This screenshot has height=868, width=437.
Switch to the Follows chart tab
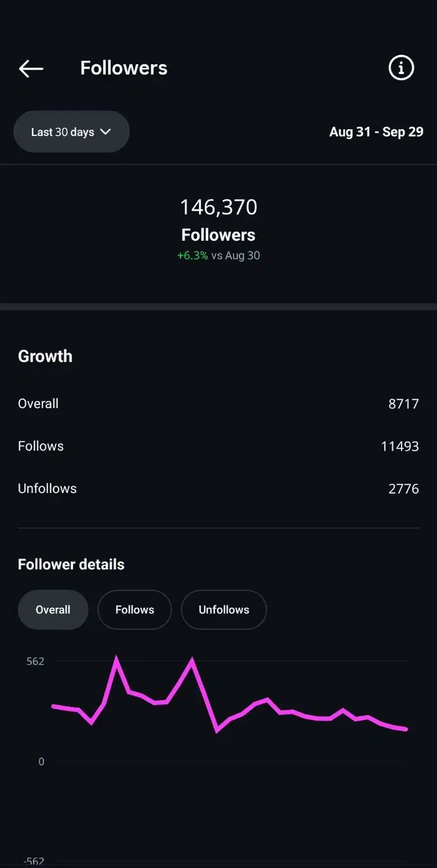click(135, 610)
